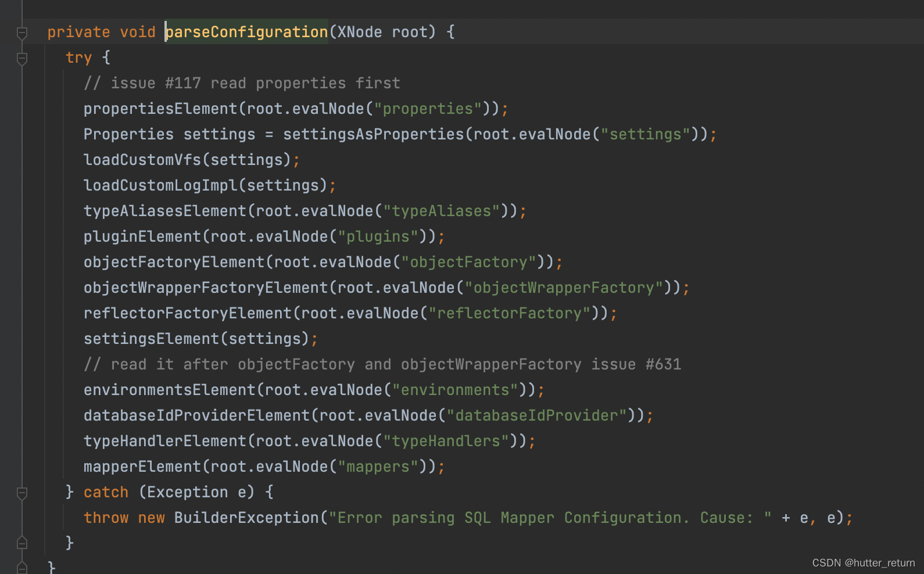Viewport: 924px width, 574px height.
Task: Click the loadCustomVfs method call
Action: pos(142,160)
